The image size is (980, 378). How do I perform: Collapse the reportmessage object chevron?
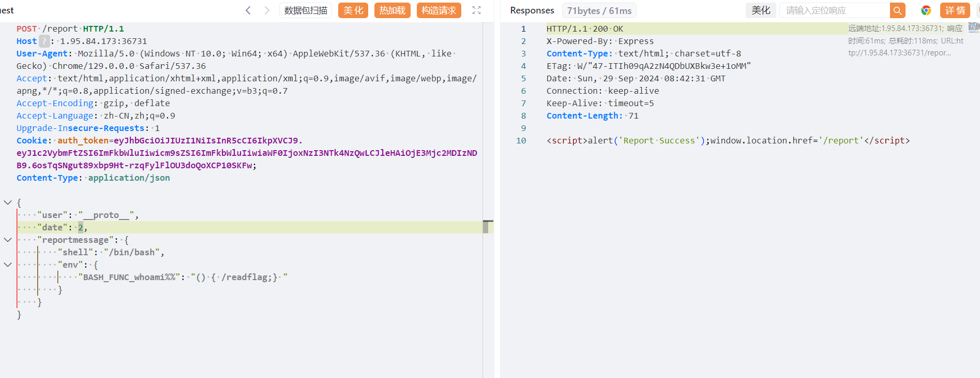click(8, 240)
